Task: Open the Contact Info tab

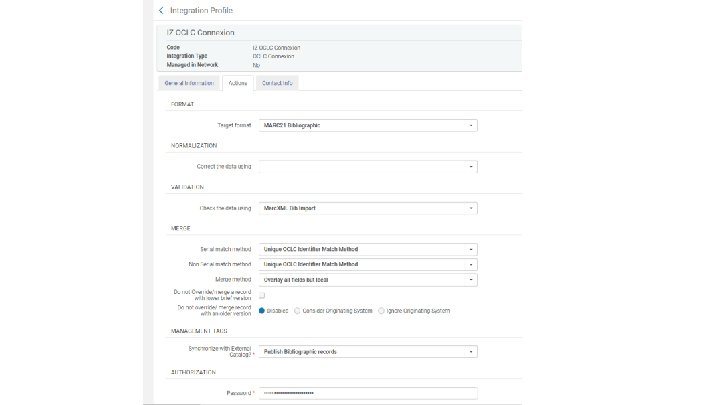Action: click(278, 83)
